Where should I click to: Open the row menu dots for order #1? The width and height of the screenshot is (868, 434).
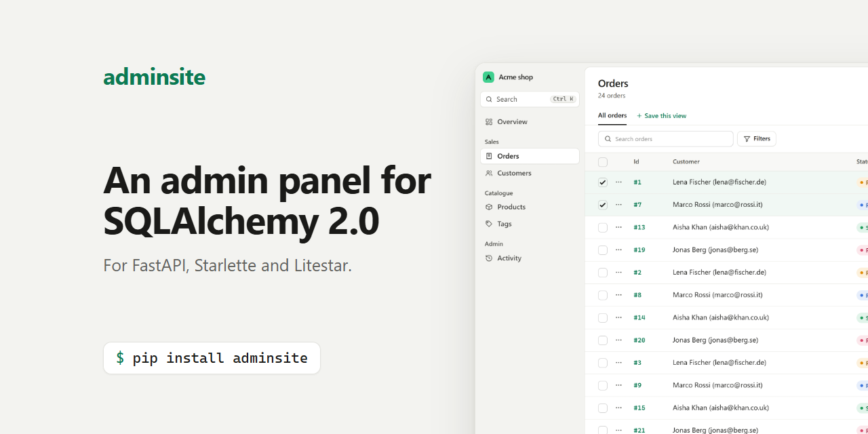pos(618,182)
